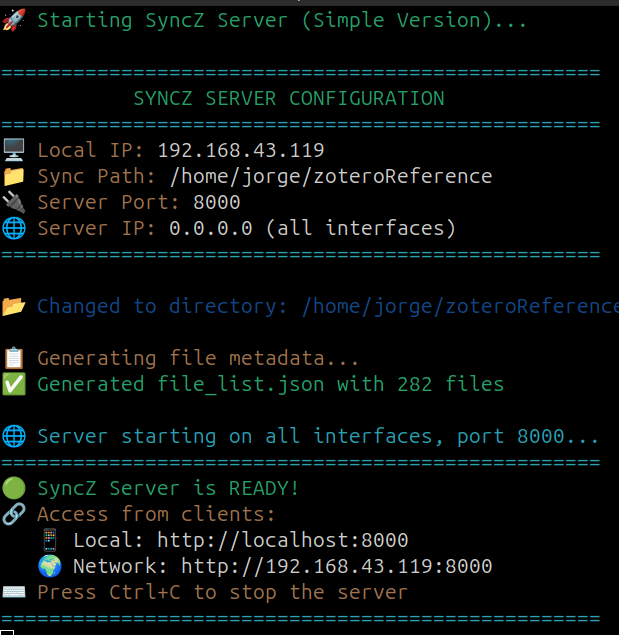Image resolution: width=619 pixels, height=635 pixels.
Task: Click the clipboard icon beside Generating file metadata
Action: (13, 358)
